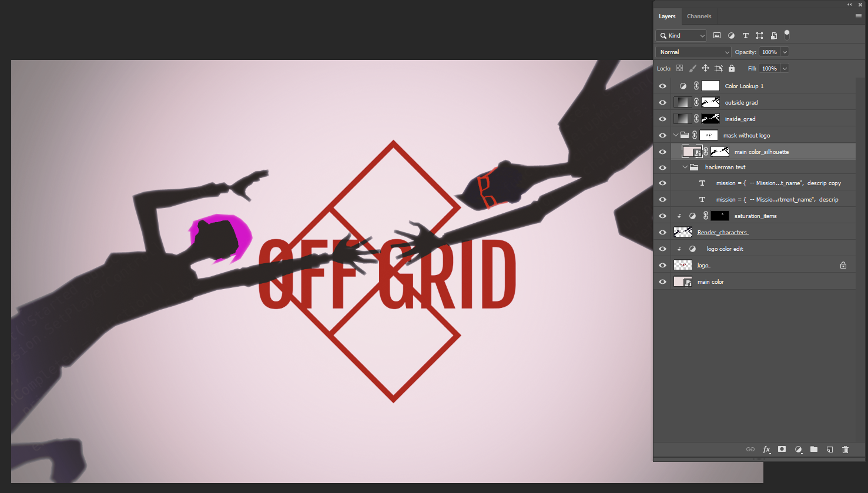The height and width of the screenshot is (493, 868).
Task: Lock layer position
Action: click(705, 68)
